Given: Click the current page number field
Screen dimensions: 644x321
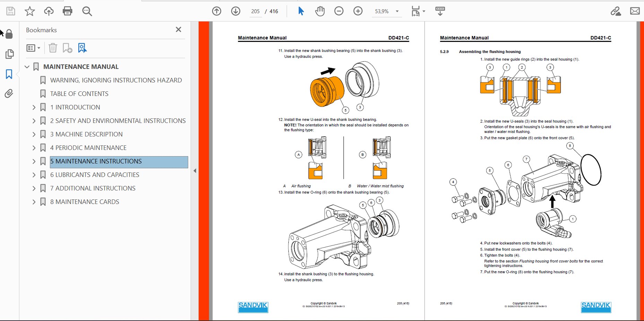Looking at the screenshot, I should click(x=255, y=11).
